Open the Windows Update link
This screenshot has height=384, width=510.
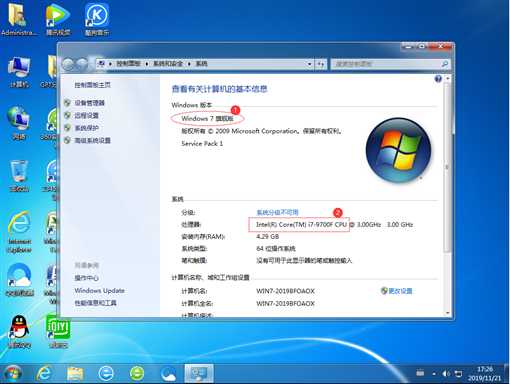[99, 290]
